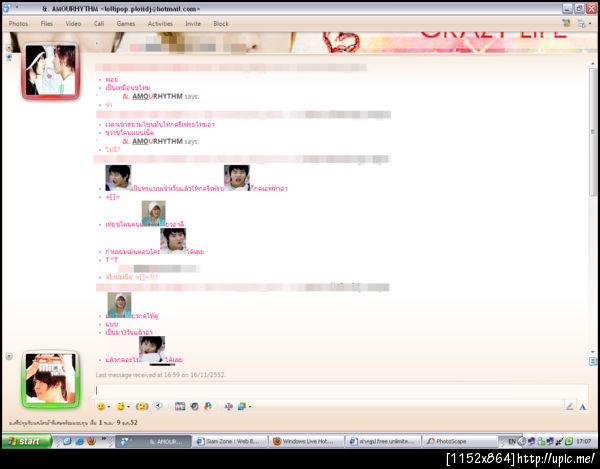The image size is (600, 469).
Task: Click the scroll down arrow of chat history
Action: [593, 351]
